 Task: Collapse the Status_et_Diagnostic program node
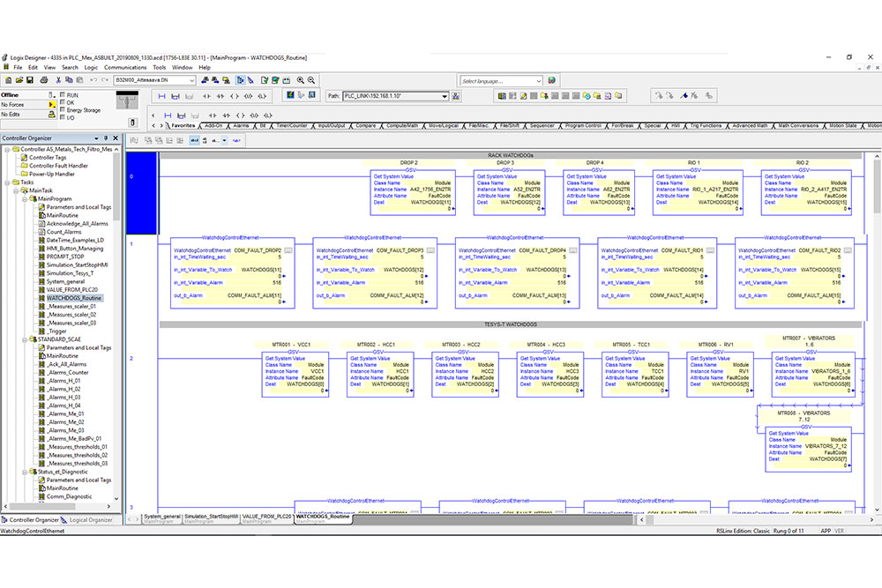[25, 472]
